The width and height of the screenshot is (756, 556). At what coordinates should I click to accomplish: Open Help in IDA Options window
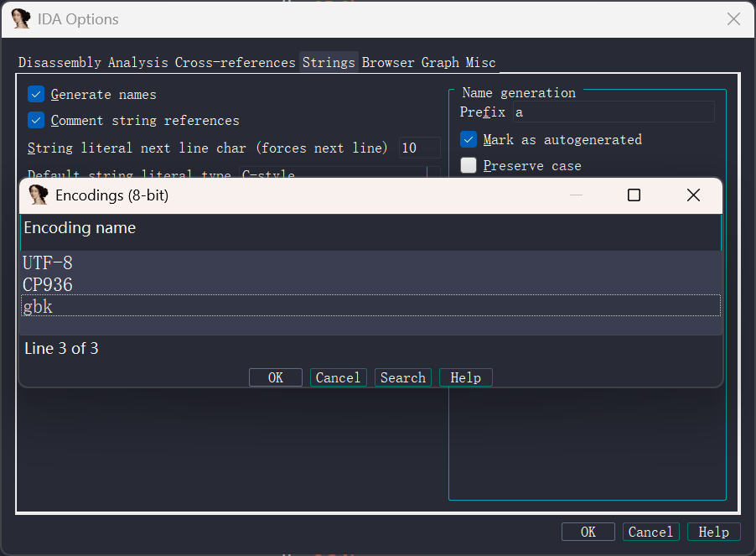713,532
